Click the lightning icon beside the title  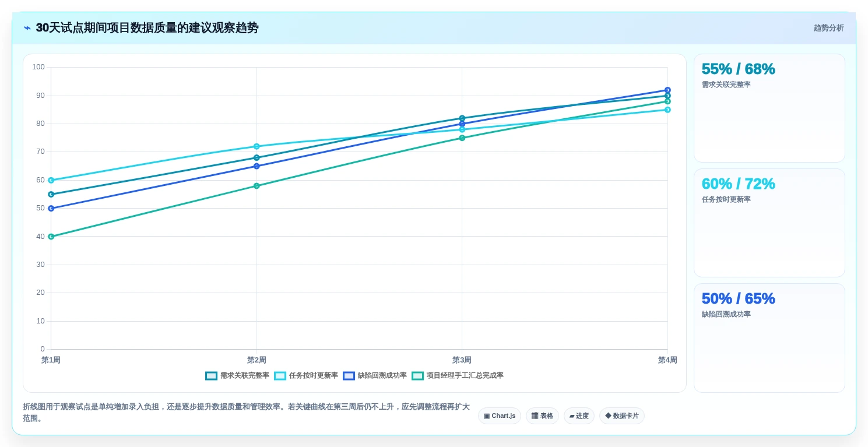click(x=27, y=28)
